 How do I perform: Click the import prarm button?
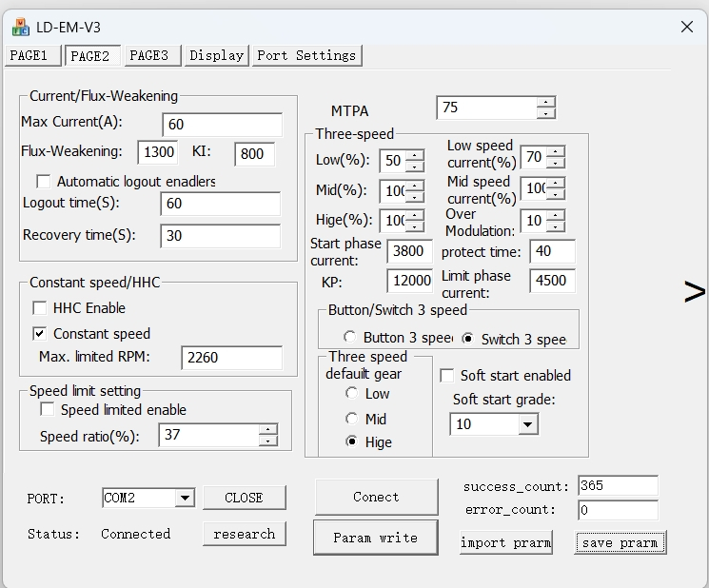(x=506, y=542)
